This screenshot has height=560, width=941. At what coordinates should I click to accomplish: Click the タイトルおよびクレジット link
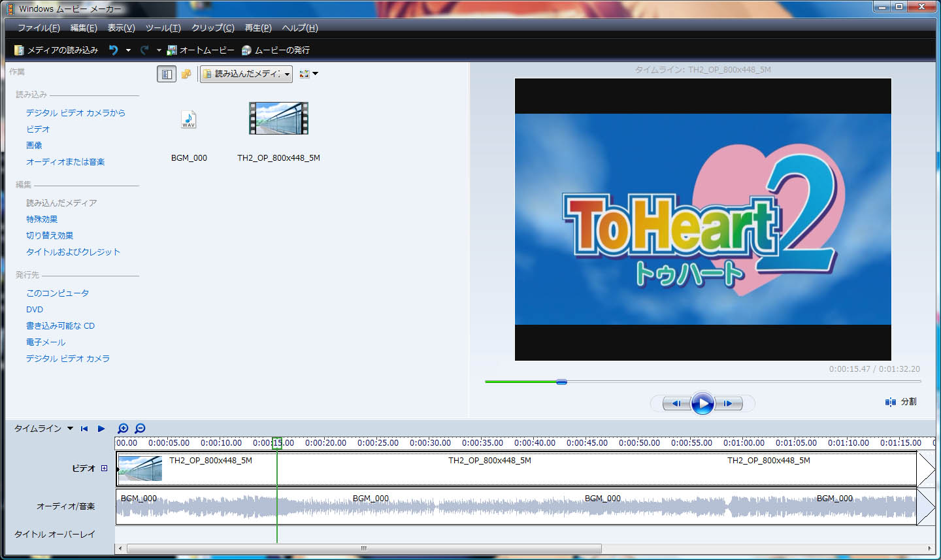pyautogui.click(x=73, y=252)
